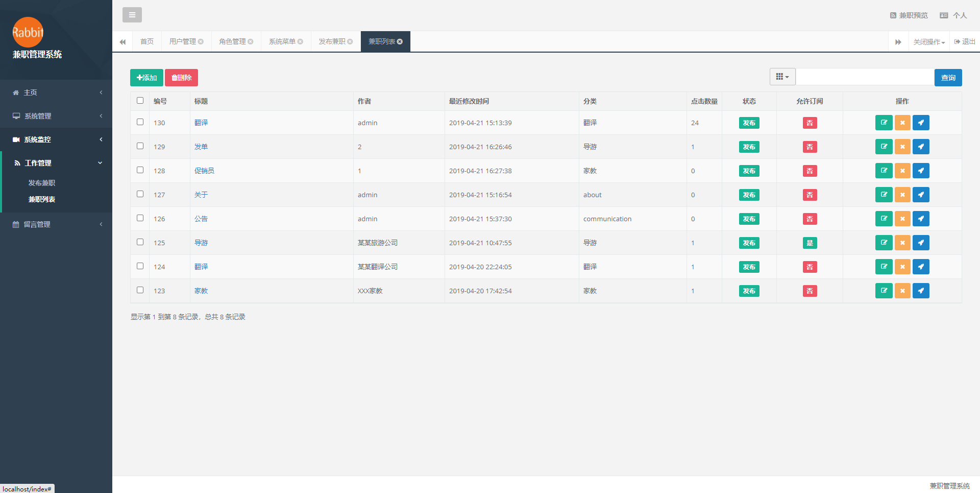Check the checkbox for row 130

click(x=140, y=122)
